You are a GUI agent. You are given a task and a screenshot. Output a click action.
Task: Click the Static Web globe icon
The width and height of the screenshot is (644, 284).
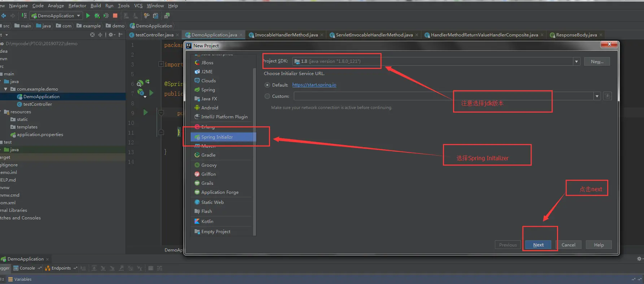pos(197,202)
